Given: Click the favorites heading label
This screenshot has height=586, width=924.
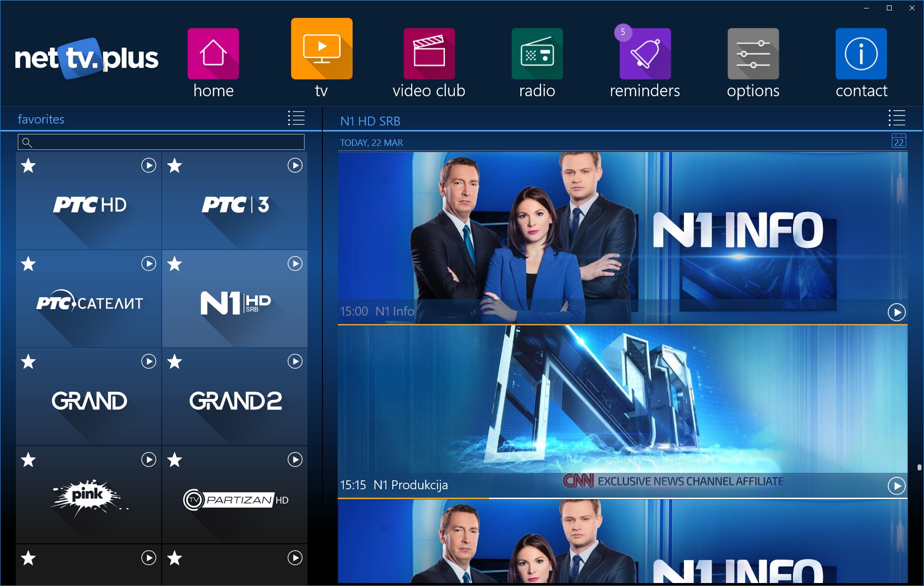Looking at the screenshot, I should pos(41,119).
